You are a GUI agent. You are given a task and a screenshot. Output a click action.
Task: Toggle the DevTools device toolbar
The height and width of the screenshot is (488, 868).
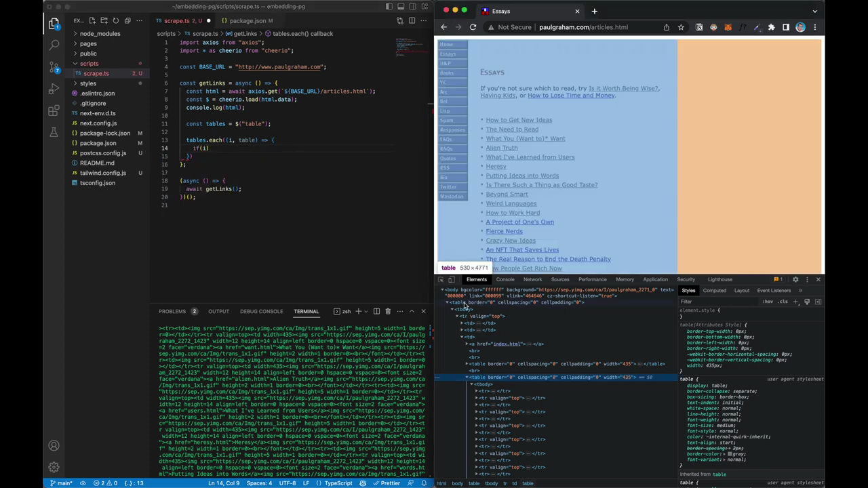pyautogui.click(x=452, y=279)
